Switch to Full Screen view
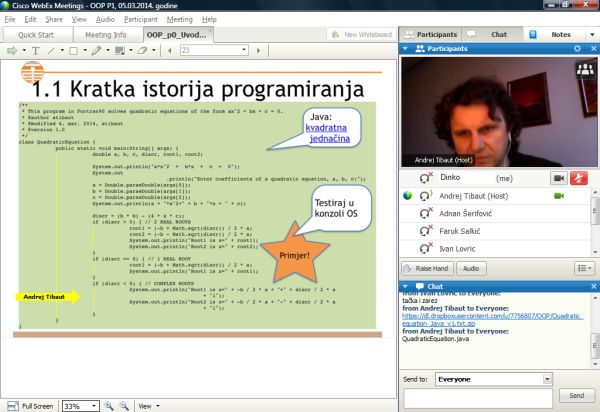 pyautogui.click(x=30, y=406)
